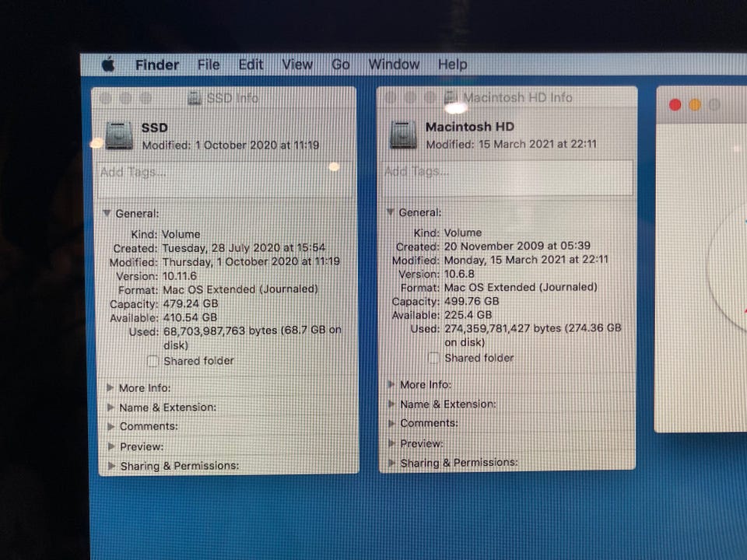Expand Preview in SSD Info window
The width and height of the screenshot is (747, 560).
click(111, 446)
